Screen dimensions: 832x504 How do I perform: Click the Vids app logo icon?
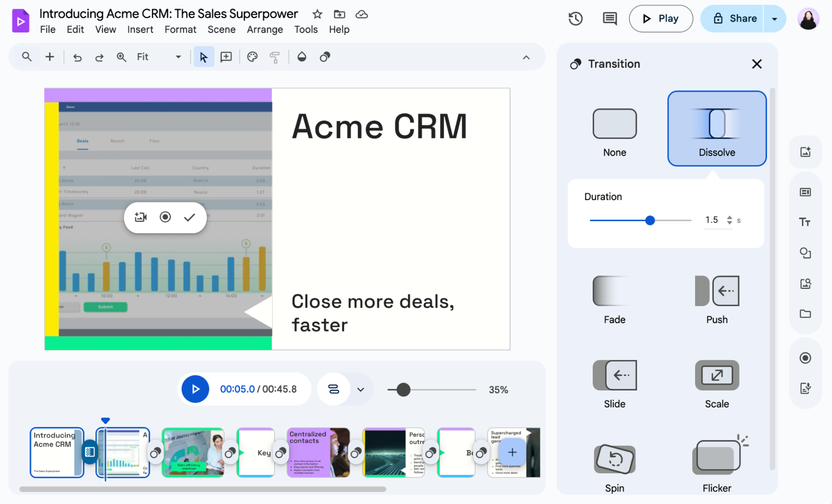pos(20,20)
